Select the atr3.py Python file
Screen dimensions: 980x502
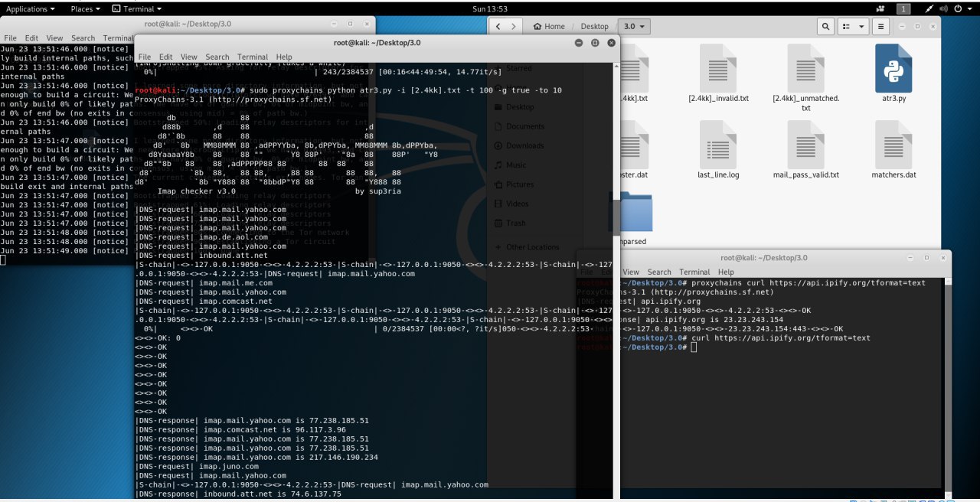[893, 73]
